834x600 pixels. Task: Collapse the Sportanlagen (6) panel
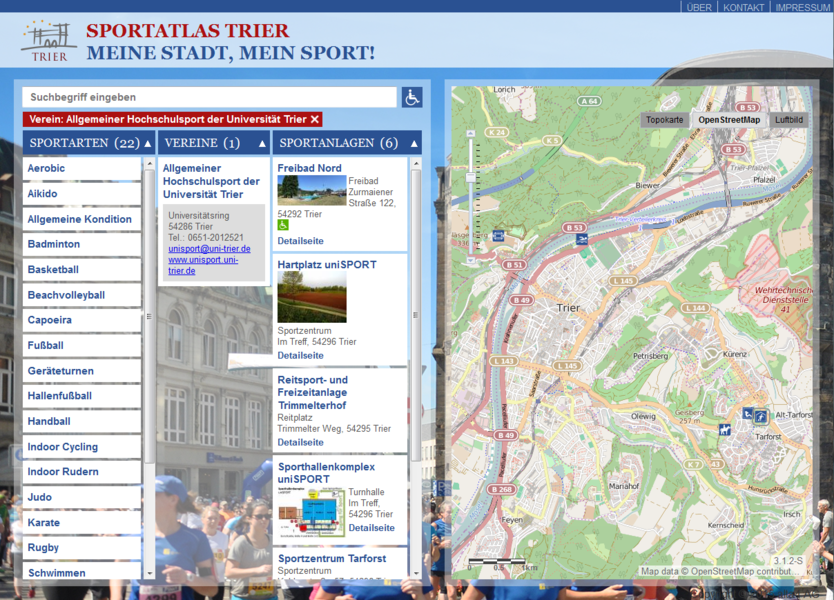pos(414,143)
